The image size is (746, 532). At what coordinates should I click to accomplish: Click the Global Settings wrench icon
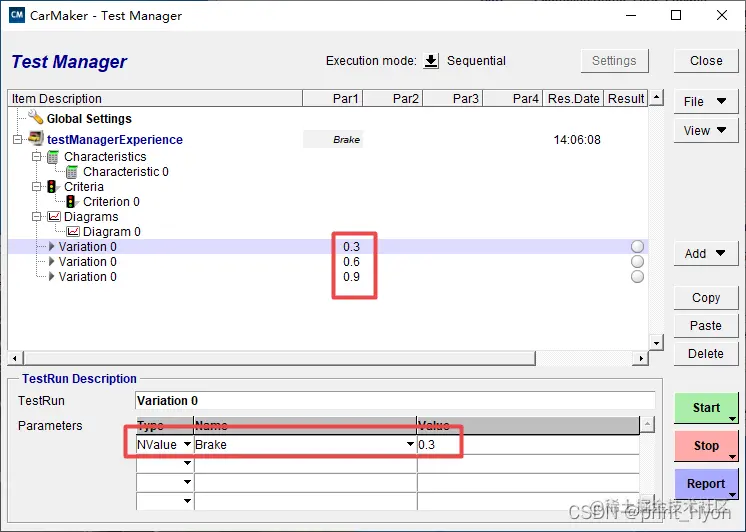click(x=35, y=117)
